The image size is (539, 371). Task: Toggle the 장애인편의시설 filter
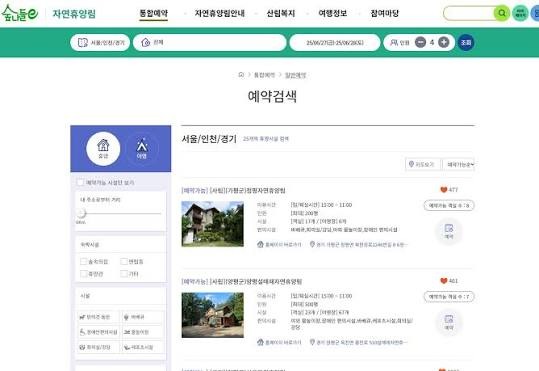(x=99, y=332)
